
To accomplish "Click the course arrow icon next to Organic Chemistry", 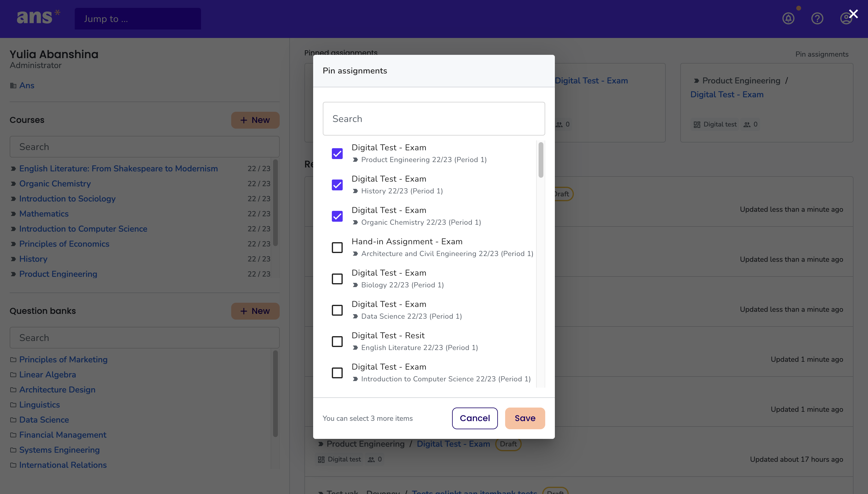I will (x=13, y=183).
